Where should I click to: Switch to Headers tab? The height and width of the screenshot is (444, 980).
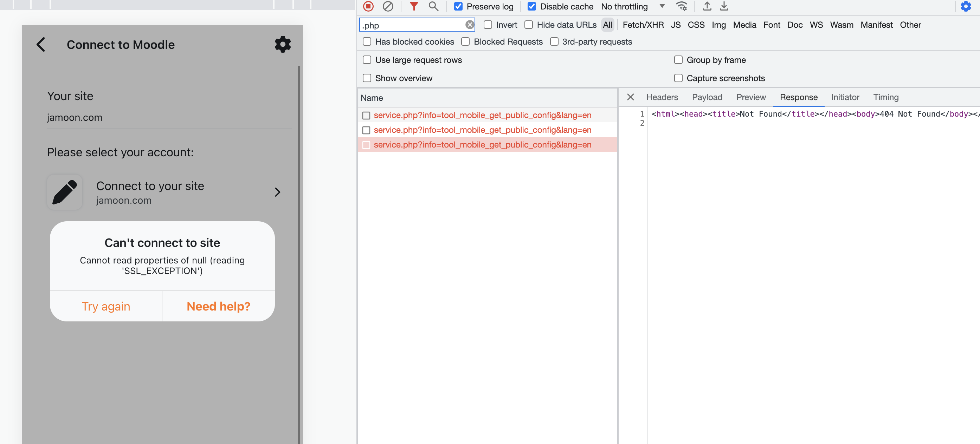(662, 97)
